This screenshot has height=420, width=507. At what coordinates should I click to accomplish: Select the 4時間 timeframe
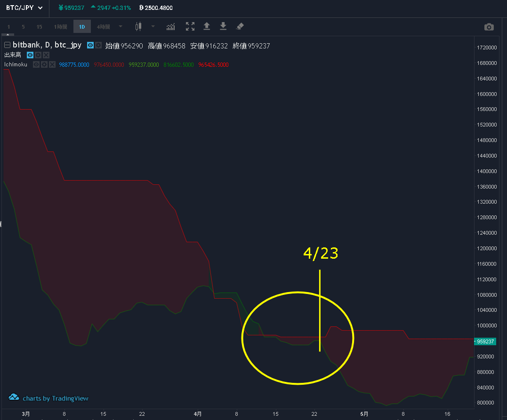[x=103, y=27]
